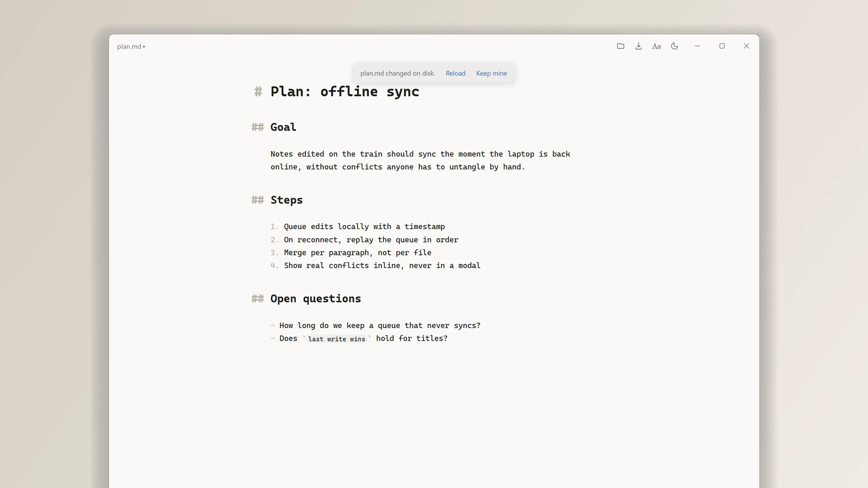Click the 'Plan: offline sync' heading
Screen dimensions: 868x488
[x=345, y=92]
